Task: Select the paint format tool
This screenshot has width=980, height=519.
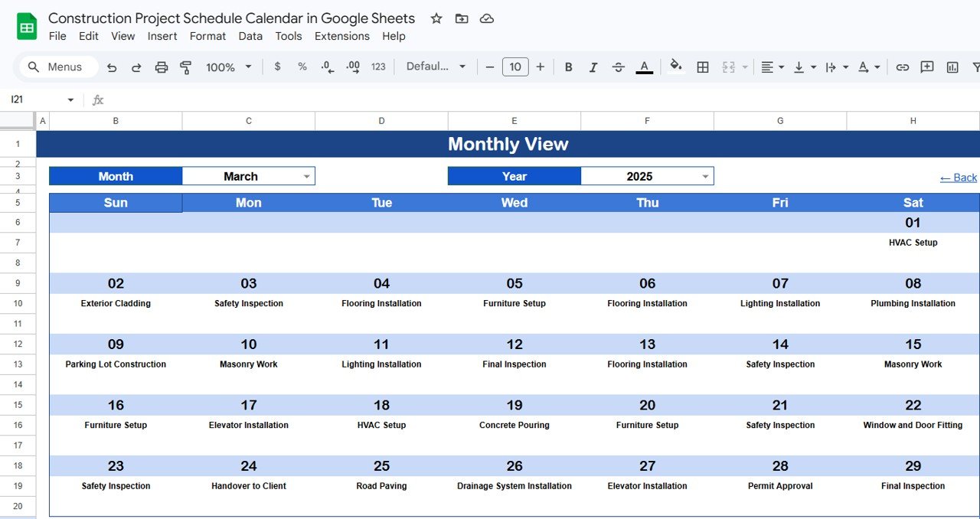Action: 186,67
